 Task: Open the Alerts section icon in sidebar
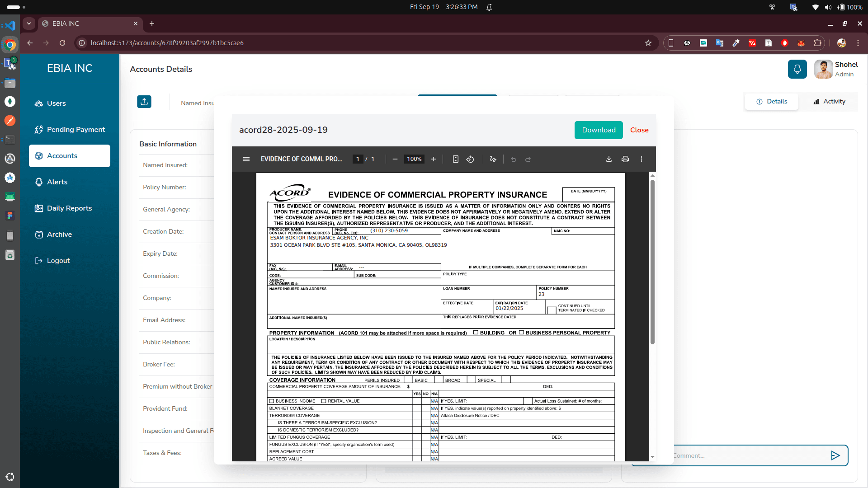pos(39,182)
